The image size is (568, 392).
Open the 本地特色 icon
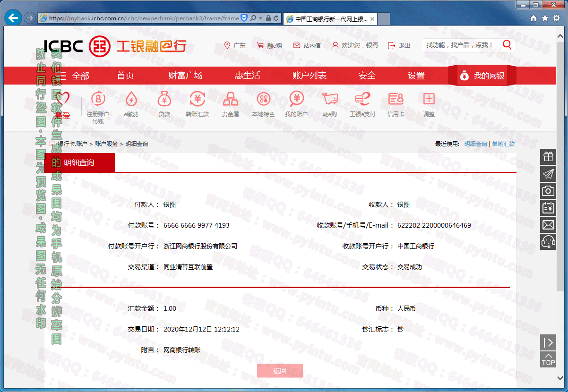[263, 104]
